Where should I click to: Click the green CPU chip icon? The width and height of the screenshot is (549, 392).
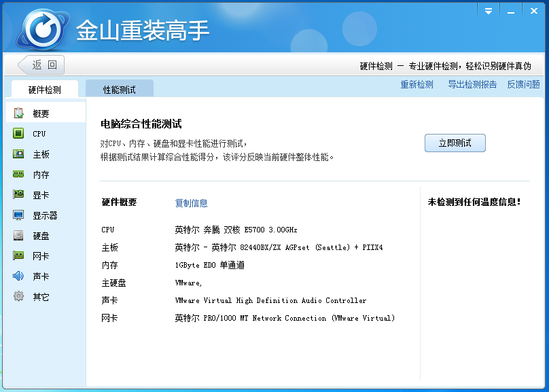[18, 133]
